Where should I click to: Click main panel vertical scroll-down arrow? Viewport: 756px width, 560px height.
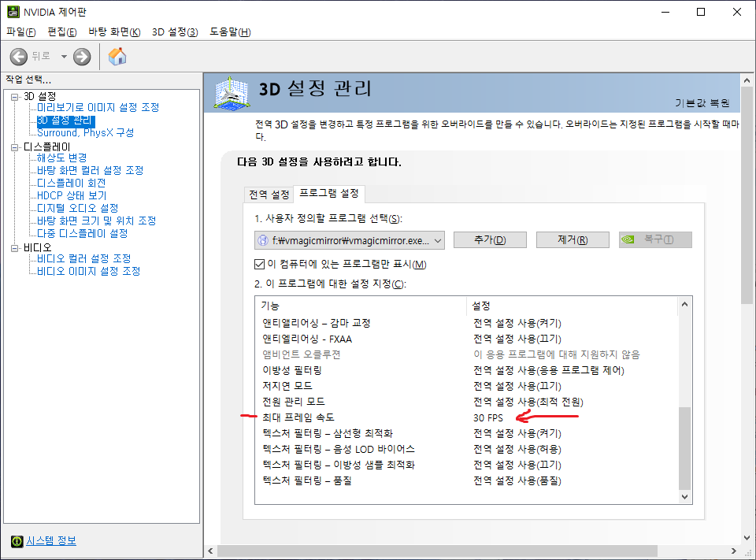(x=747, y=537)
